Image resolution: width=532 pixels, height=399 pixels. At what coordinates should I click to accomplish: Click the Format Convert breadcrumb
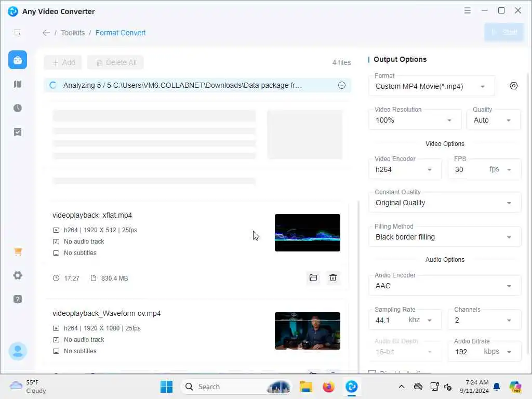(121, 33)
